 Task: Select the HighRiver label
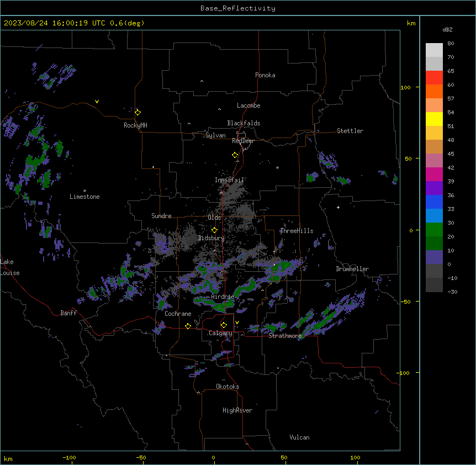(237, 410)
